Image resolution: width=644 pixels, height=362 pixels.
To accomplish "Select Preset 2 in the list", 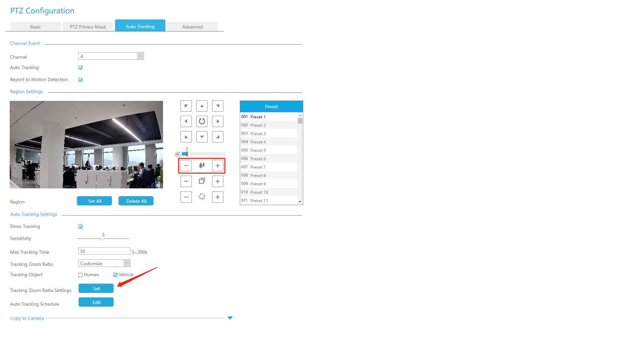I will (x=269, y=125).
